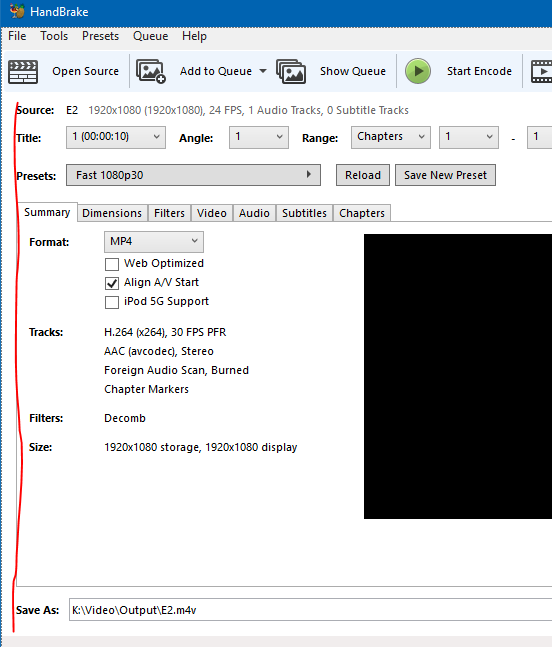
Task: Click the Foreign Audio Scan, Burned text
Action: coord(177,370)
